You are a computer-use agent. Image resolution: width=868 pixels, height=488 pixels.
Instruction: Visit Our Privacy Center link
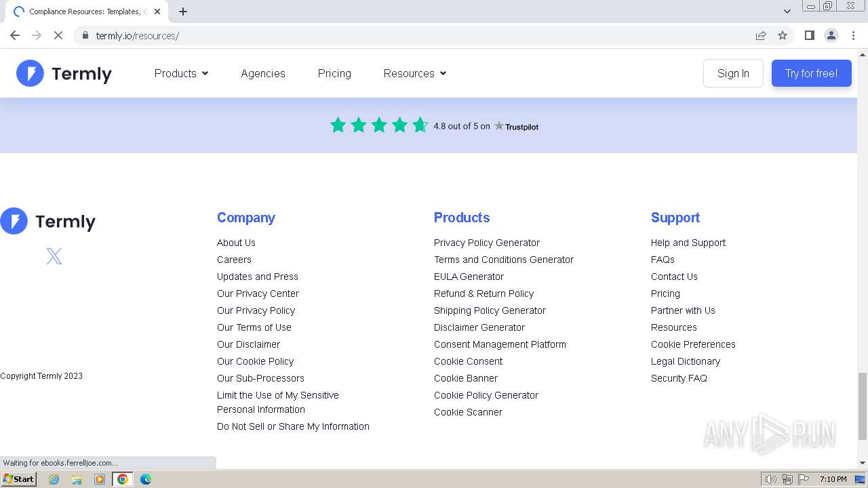tap(258, 293)
